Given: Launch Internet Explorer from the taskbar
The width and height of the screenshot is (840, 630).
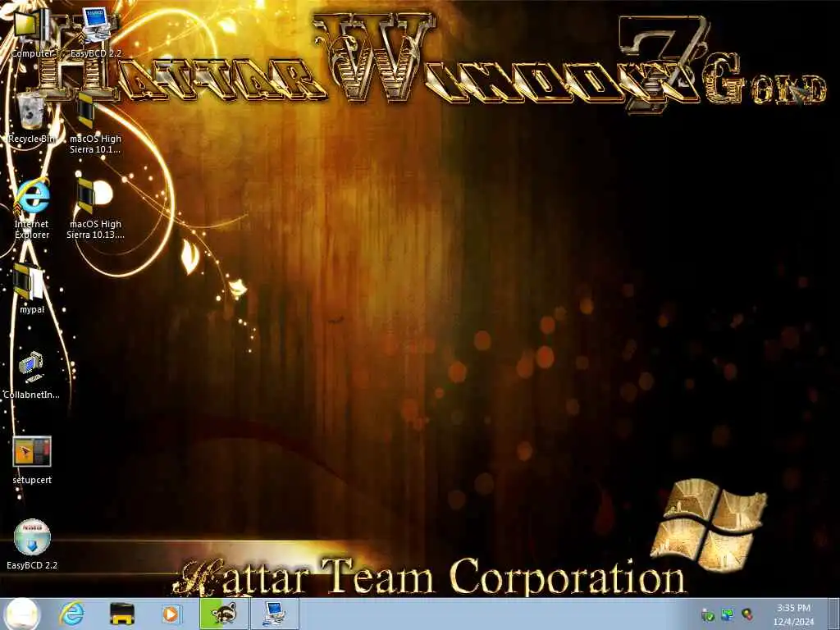Looking at the screenshot, I should pyautogui.click(x=72, y=614).
